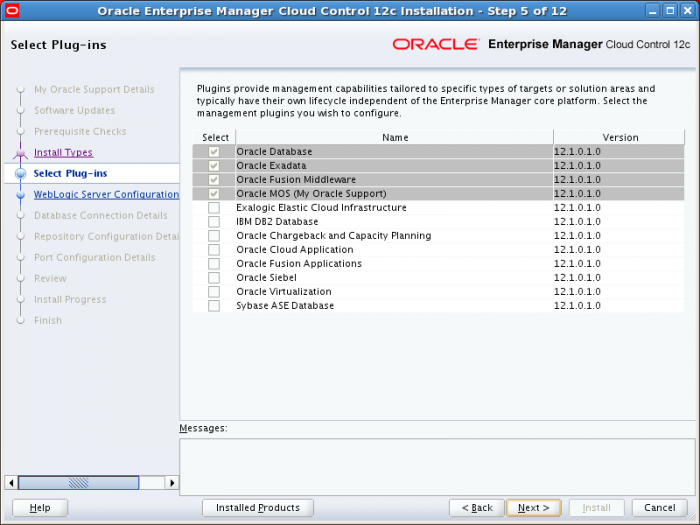Cancel the installation

tap(659, 508)
